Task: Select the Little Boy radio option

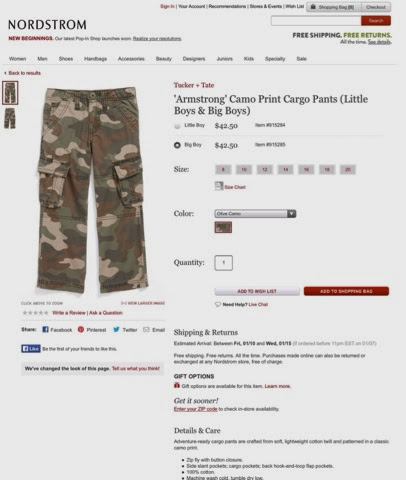Action: 177,126
